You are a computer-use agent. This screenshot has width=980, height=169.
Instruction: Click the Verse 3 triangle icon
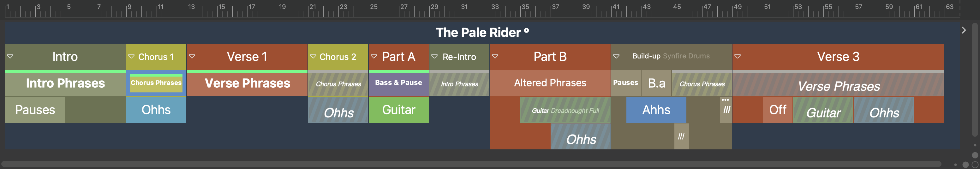[737, 56]
